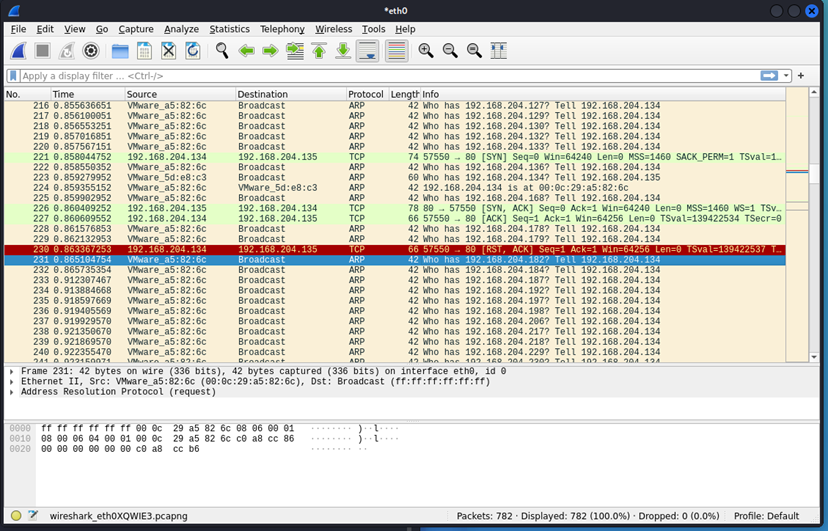Start capturing packets with the shark fin icon

tap(18, 51)
